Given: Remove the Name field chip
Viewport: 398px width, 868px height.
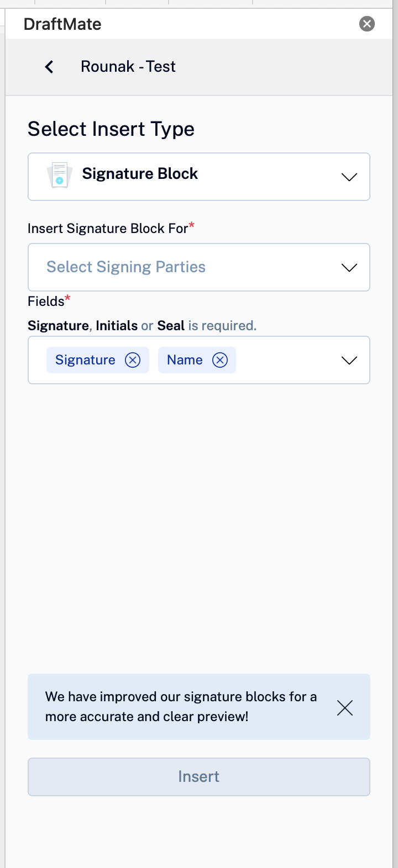Looking at the screenshot, I should (220, 360).
